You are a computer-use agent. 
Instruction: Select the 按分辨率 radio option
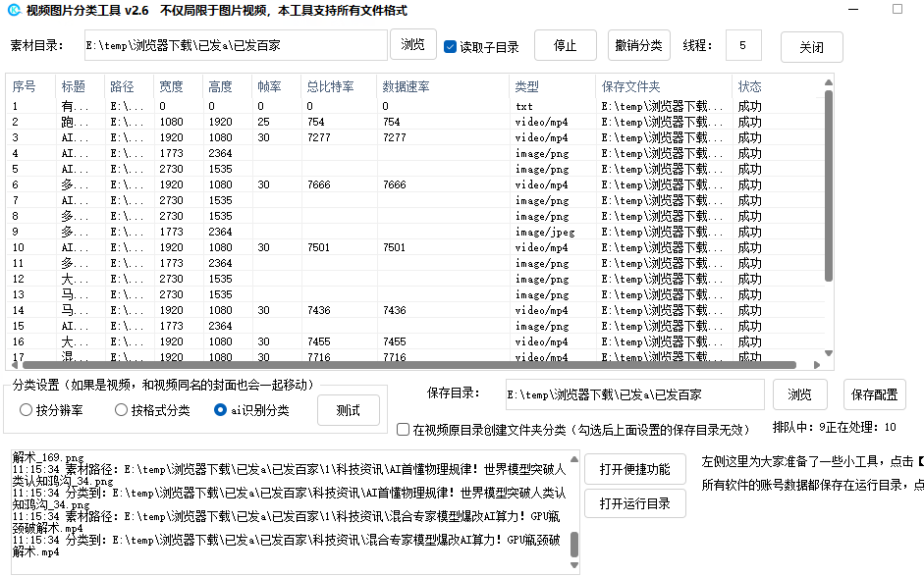(x=27, y=410)
